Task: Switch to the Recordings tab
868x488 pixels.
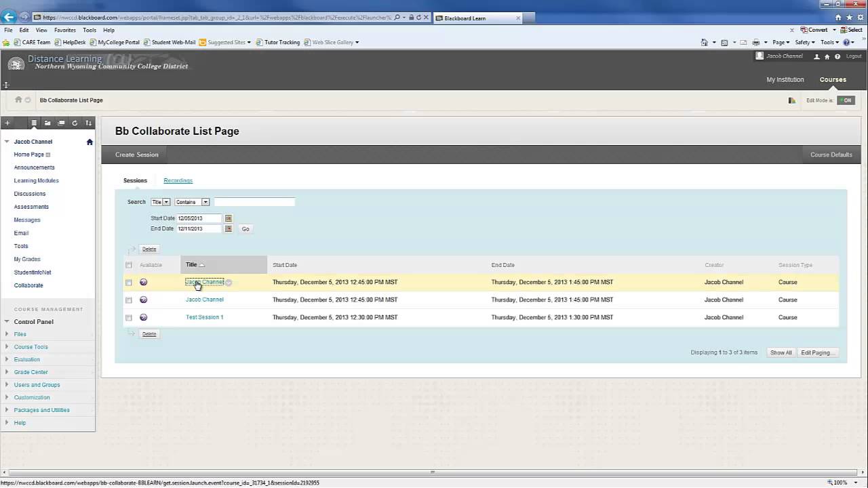Action: [x=178, y=180]
